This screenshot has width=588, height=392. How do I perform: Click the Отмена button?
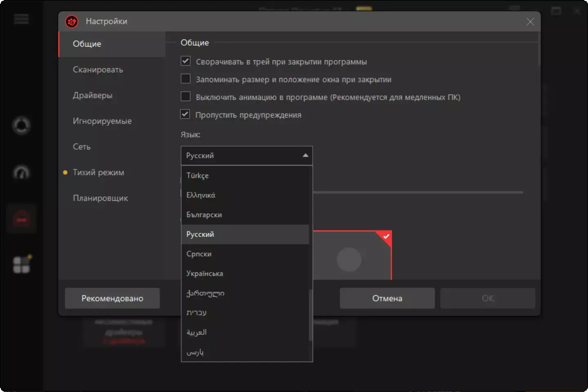click(x=387, y=298)
